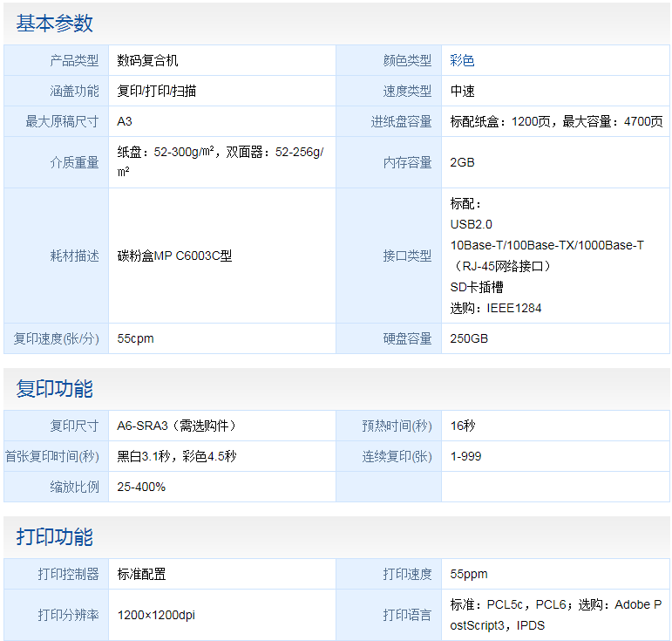This screenshot has height=641, width=672.
Task: Click the 内存容量 label
Action: point(407,162)
